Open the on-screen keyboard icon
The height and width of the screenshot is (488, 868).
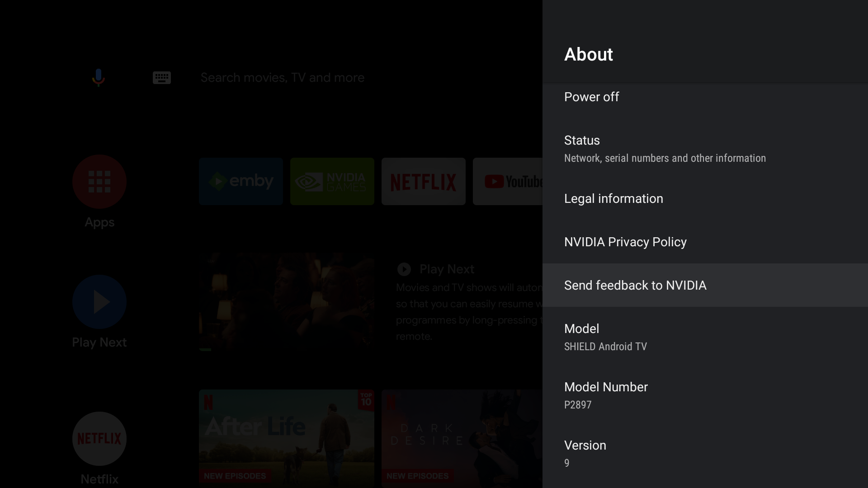coord(161,77)
